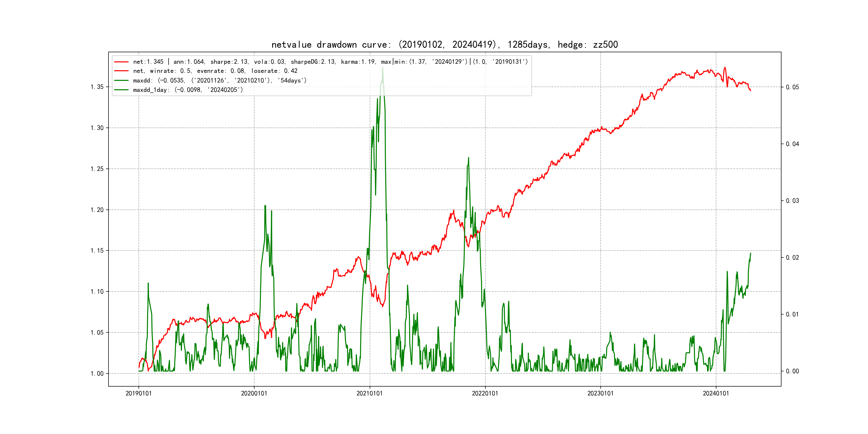Select the net:1.345 legend entry text
868x434 pixels.
(x=330, y=62)
